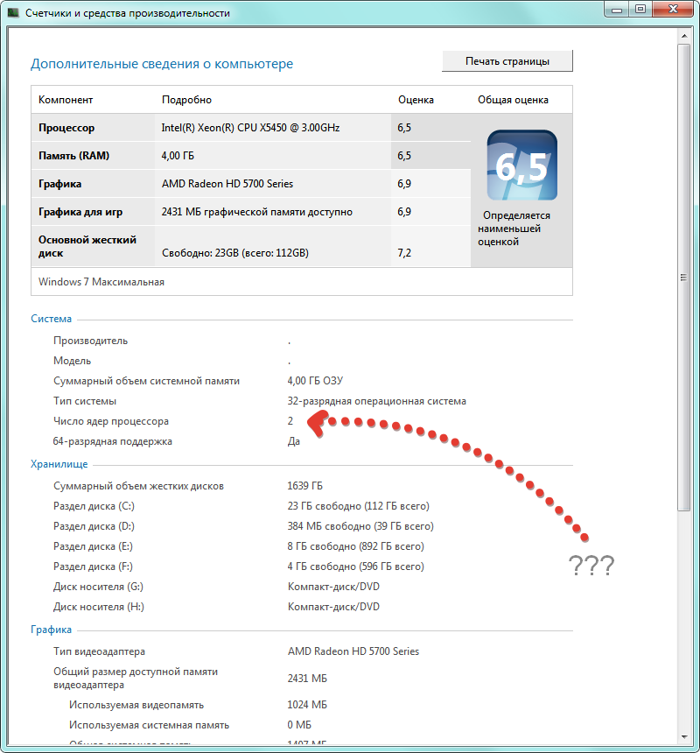Click the scrollbar down arrow
The width and height of the screenshot is (700, 753).
(684, 737)
